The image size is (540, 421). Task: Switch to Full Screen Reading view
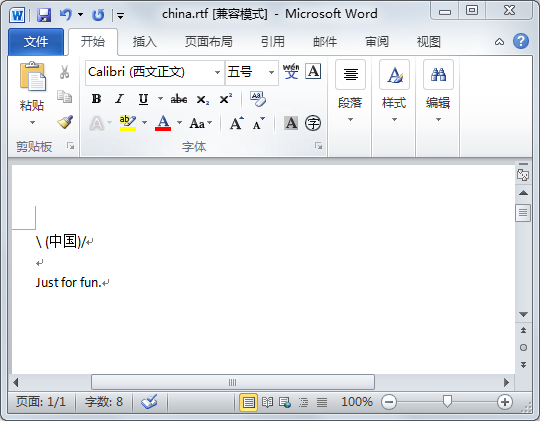267,402
